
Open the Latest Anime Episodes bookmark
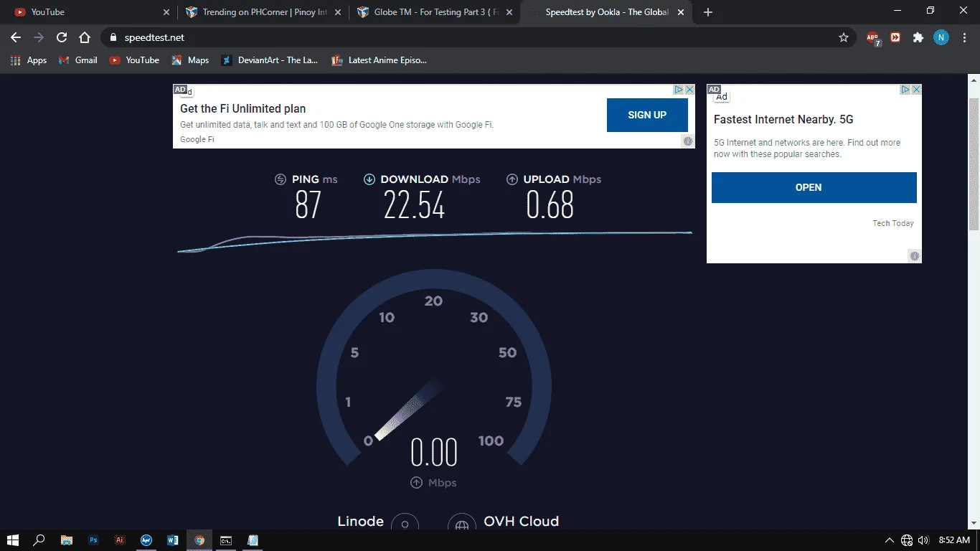point(379,60)
